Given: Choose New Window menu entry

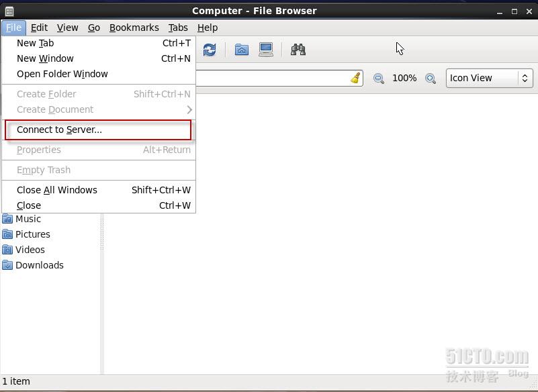Looking at the screenshot, I should [99, 58].
